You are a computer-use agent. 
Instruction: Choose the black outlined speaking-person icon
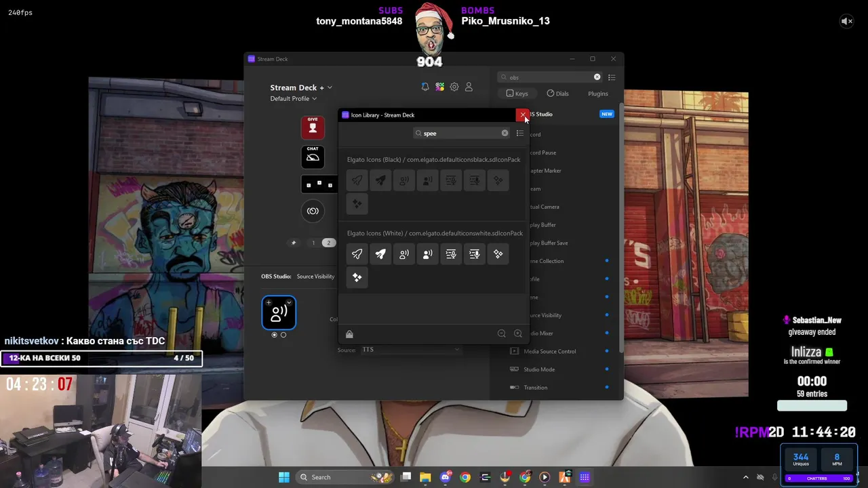tap(404, 180)
